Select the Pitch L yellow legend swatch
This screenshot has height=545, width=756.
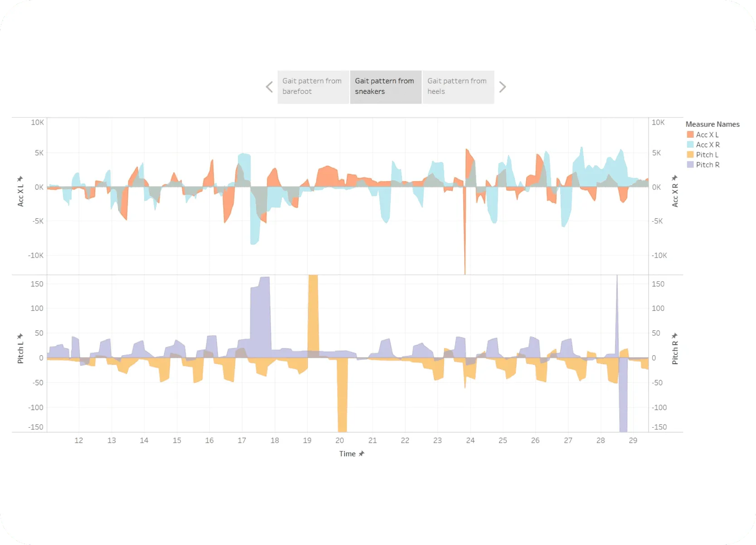point(690,154)
